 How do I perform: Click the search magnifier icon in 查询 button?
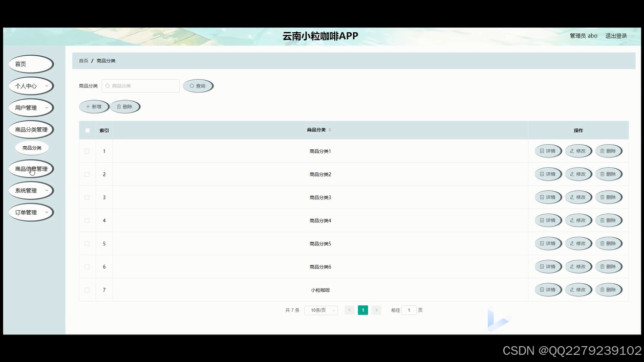click(191, 85)
